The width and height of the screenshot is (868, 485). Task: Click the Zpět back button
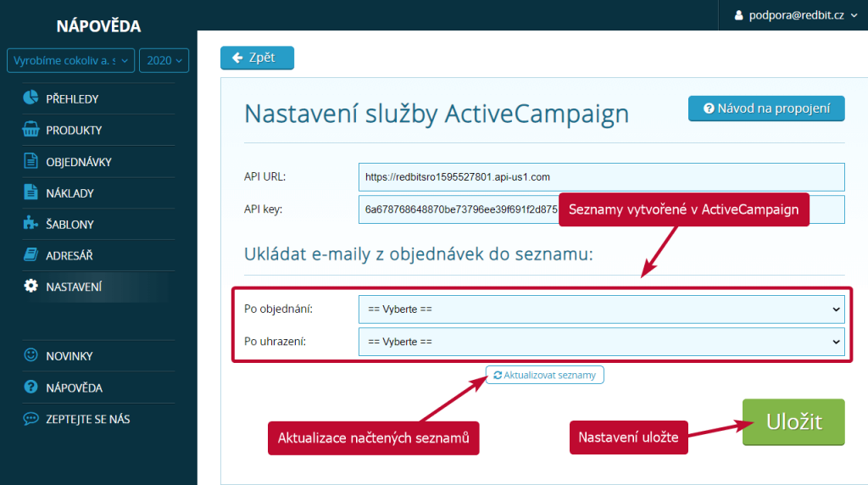(257, 58)
